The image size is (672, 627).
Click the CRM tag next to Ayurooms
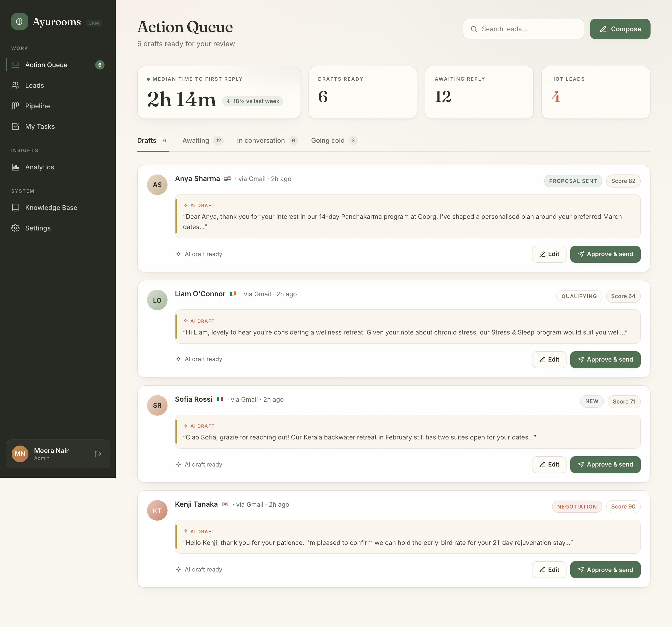(94, 23)
